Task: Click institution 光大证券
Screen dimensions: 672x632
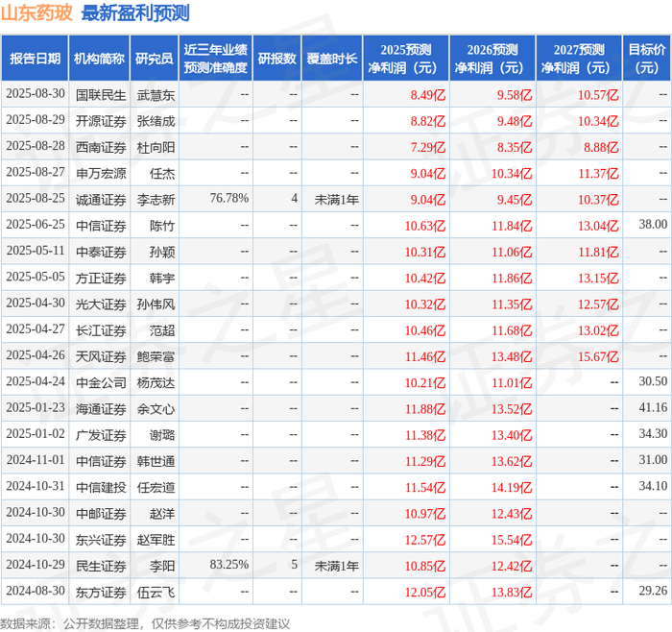Action: (x=101, y=304)
